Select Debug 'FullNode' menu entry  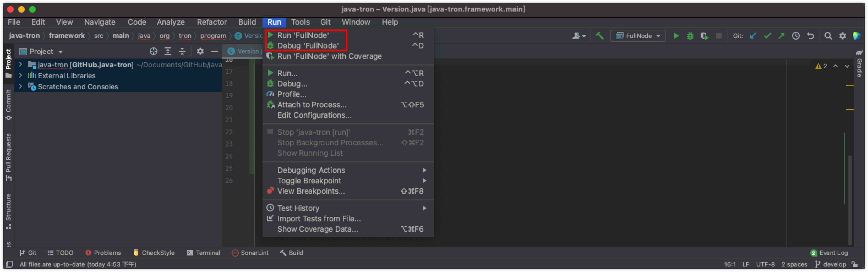[x=348, y=45]
